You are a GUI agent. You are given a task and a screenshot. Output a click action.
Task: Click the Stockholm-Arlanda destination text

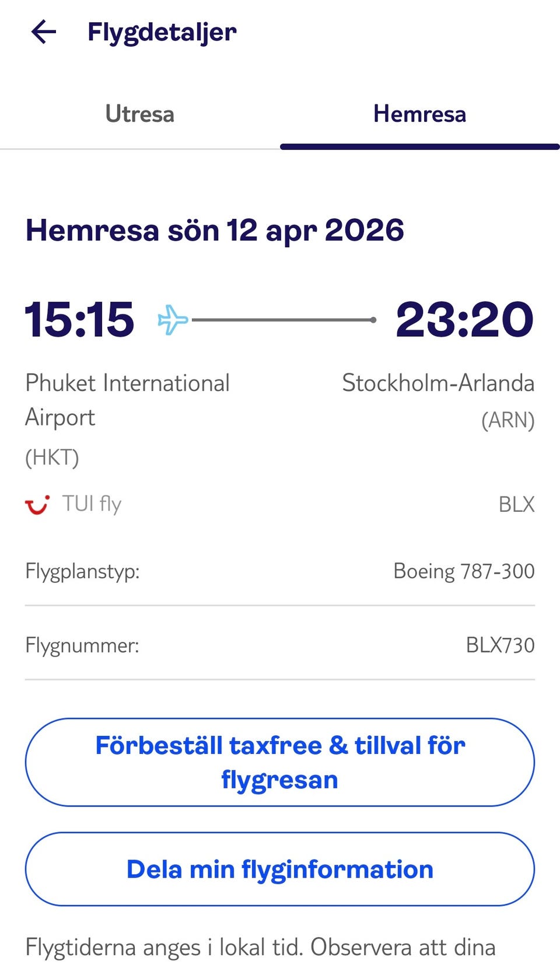(438, 383)
